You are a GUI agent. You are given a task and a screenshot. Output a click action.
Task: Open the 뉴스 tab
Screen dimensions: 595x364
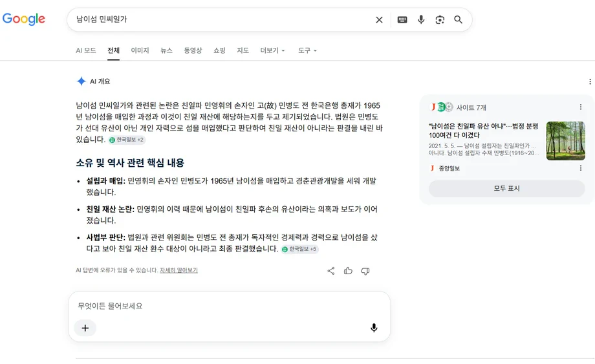tap(166, 50)
